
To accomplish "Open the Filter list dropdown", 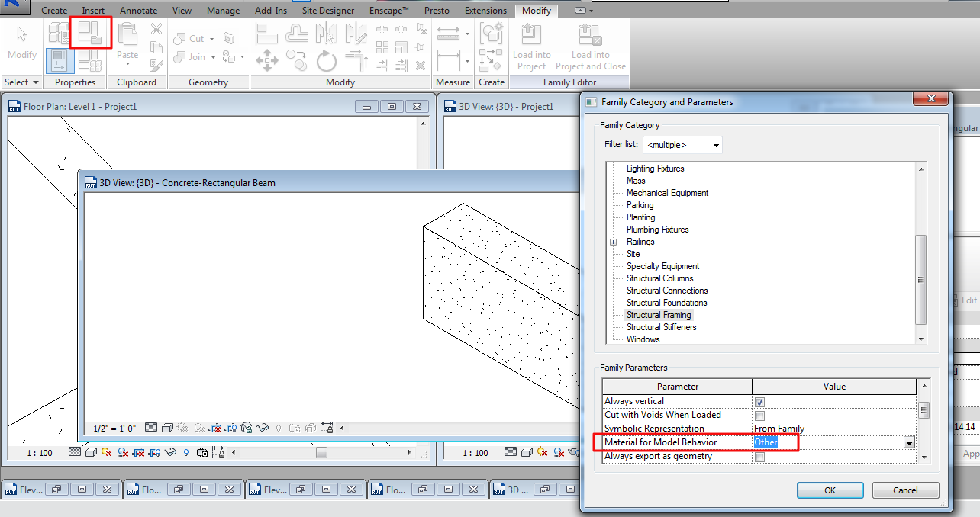I will (x=682, y=145).
